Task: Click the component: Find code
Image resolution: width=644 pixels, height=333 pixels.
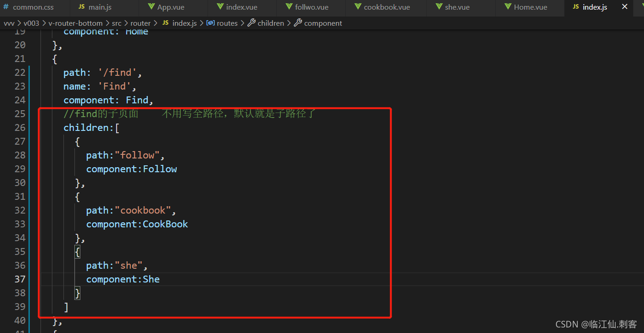Action: (x=108, y=100)
